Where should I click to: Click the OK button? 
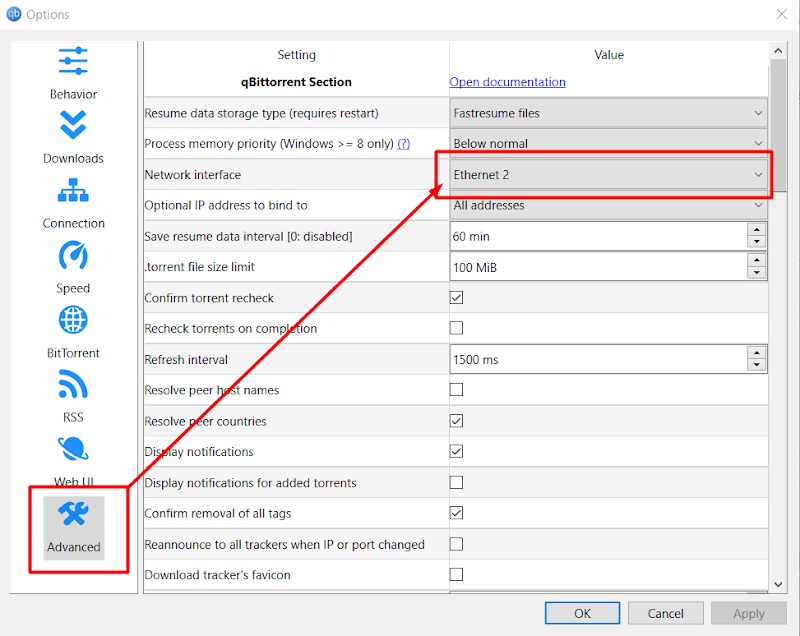pyautogui.click(x=582, y=613)
